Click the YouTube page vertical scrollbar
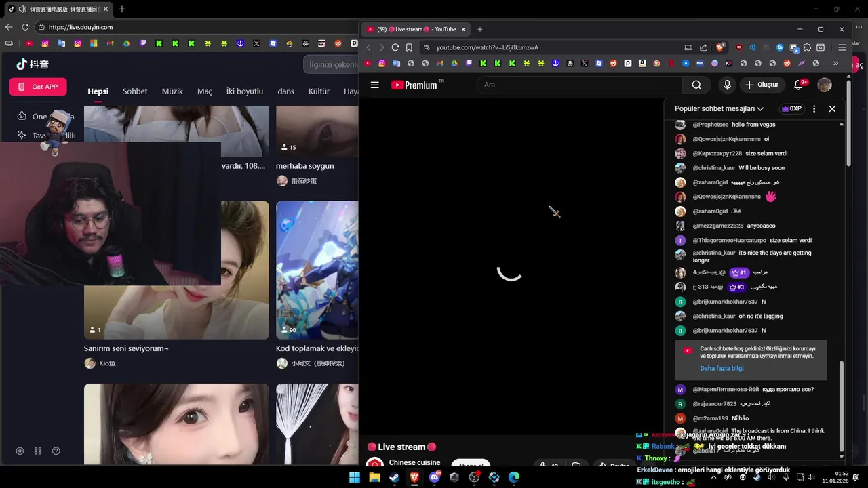Image resolution: width=868 pixels, height=488 pixels. click(x=849, y=122)
